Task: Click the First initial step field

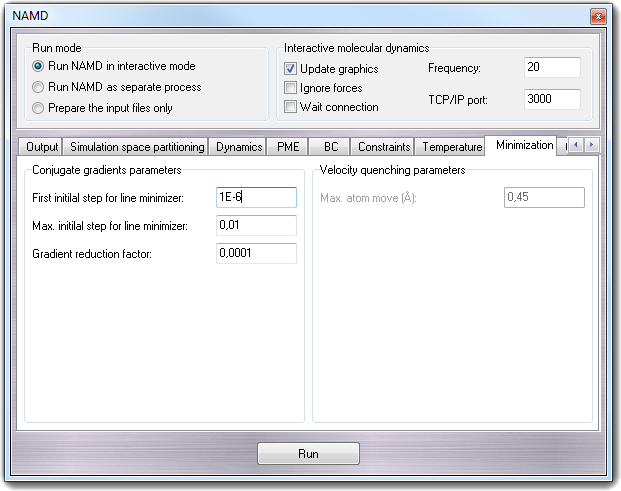Action: [x=256, y=197]
